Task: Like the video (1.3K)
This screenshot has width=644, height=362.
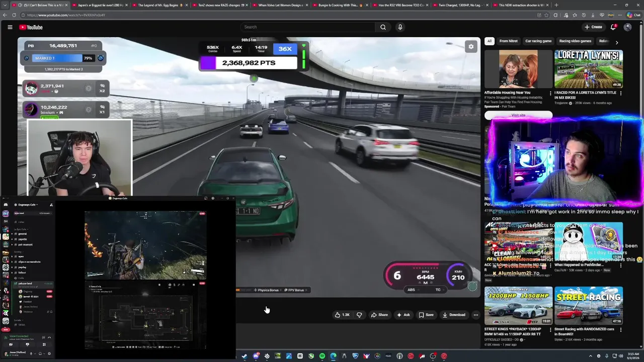Action: point(342,315)
